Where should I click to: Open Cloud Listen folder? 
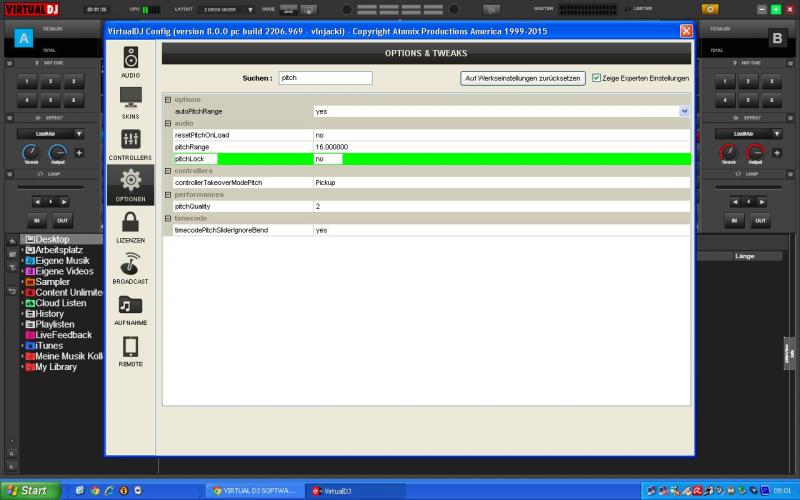[56, 303]
